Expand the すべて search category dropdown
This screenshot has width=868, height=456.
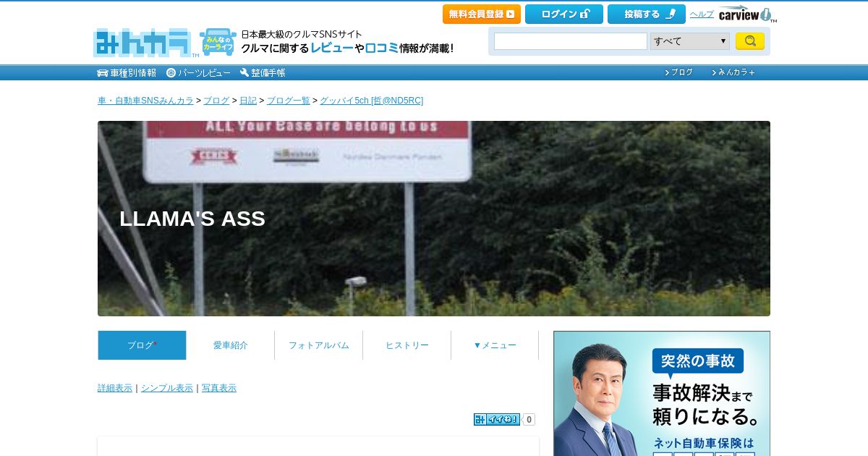[x=690, y=41]
